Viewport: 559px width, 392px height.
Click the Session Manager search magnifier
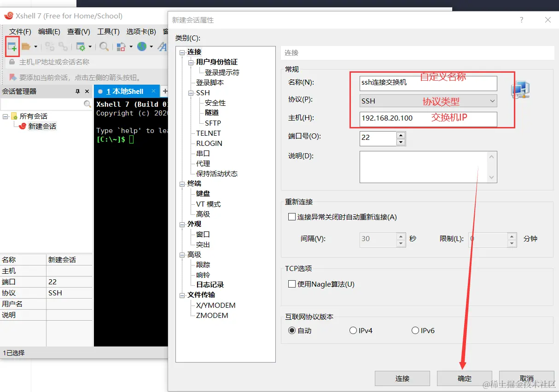pyautogui.click(x=87, y=104)
